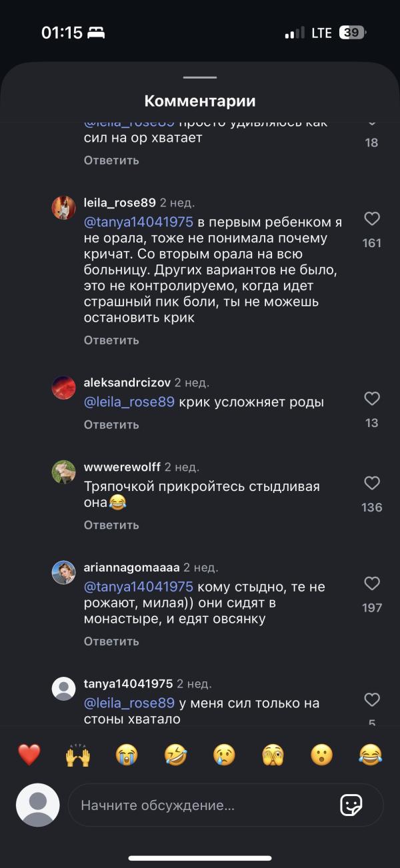Like the comment by aleksandrcizov

[x=371, y=398]
